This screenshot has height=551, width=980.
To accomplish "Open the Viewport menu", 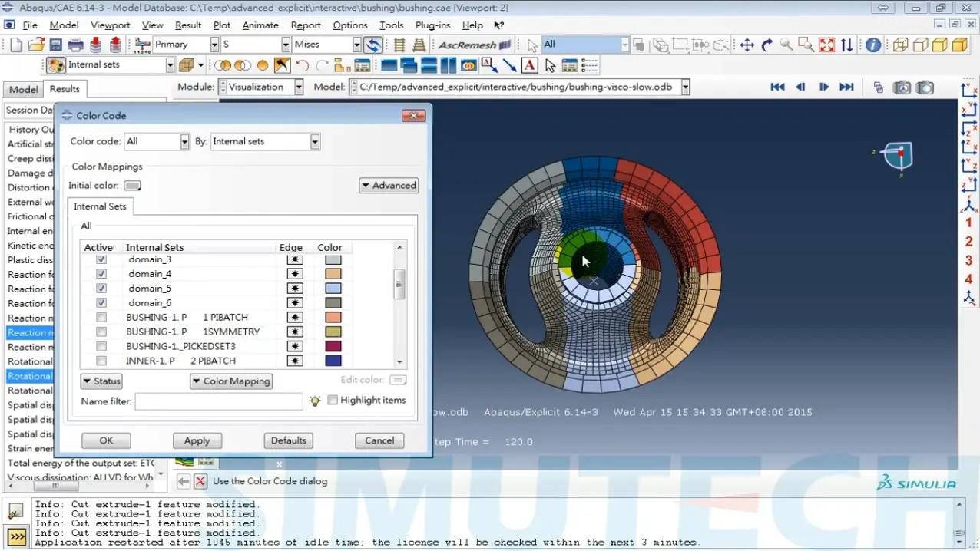I will [x=111, y=25].
